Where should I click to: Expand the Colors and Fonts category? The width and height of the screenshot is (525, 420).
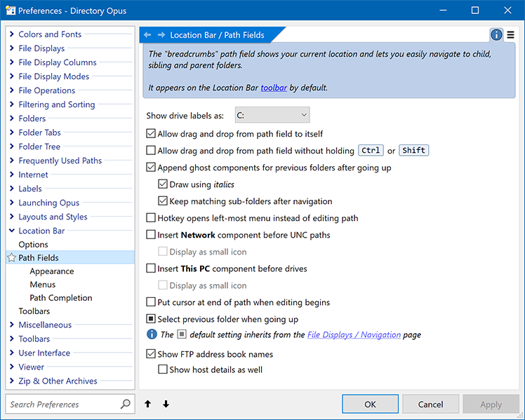[12, 34]
